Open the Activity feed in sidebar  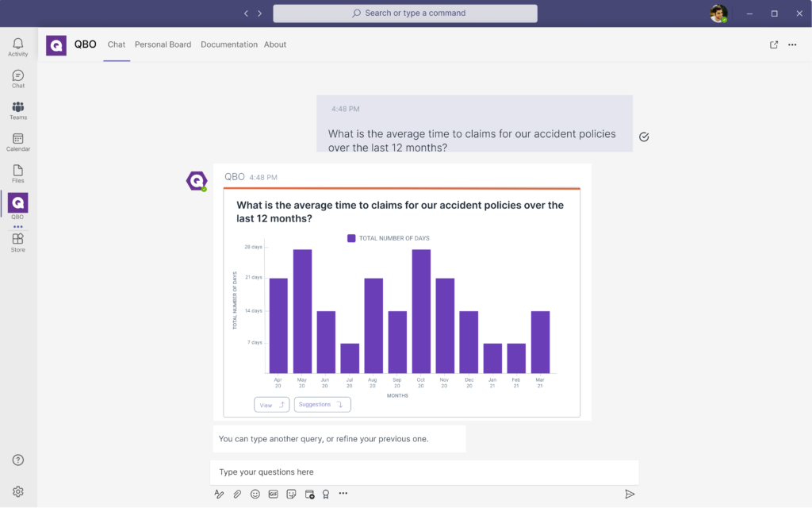[x=17, y=47]
